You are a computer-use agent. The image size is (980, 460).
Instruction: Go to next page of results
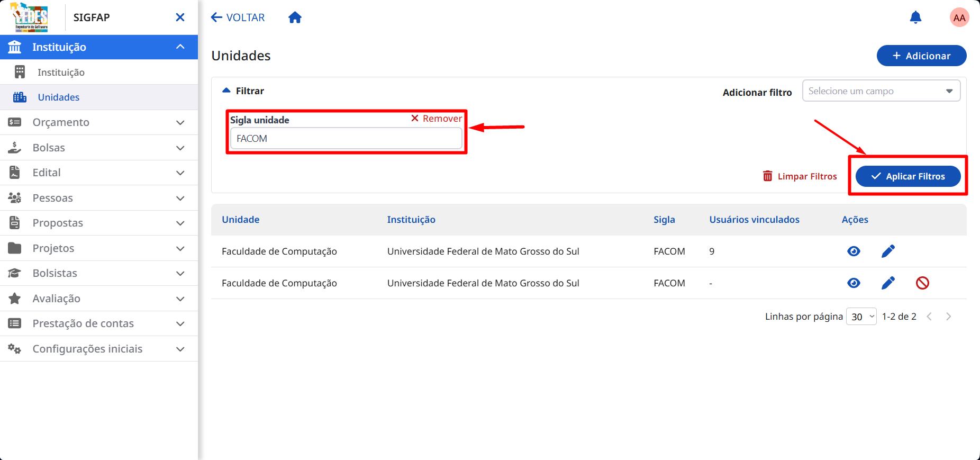[x=949, y=317]
